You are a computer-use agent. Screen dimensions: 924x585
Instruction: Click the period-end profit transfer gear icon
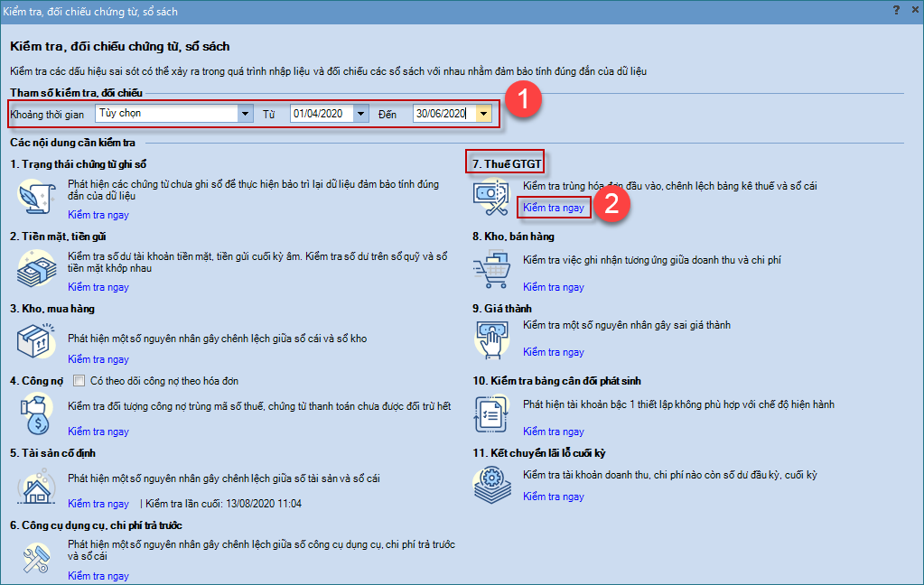click(x=492, y=485)
